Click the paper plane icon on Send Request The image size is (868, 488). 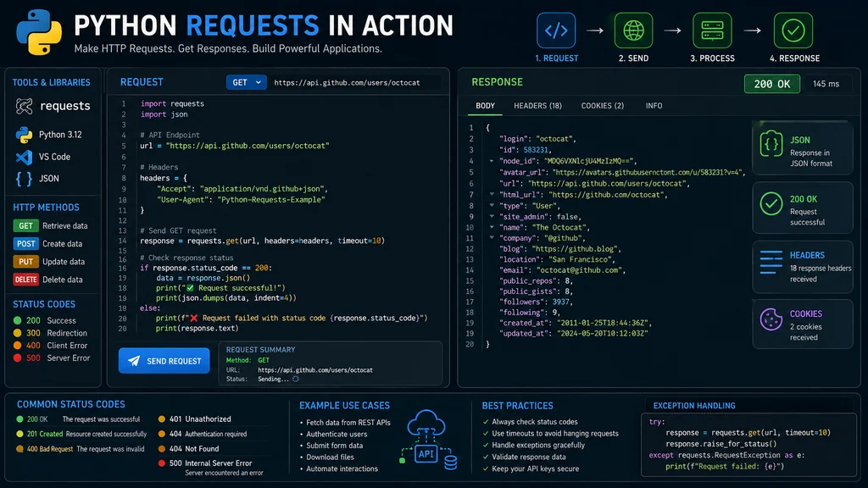click(x=134, y=361)
